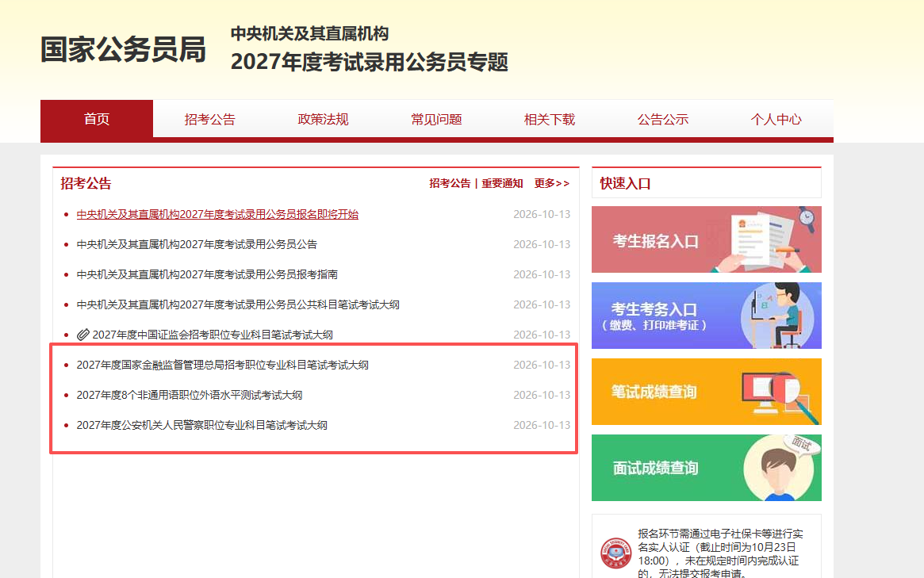924x578 pixels.
Task: Select the 招考公告 sub-tab in the panel header
Action: pyautogui.click(x=450, y=183)
